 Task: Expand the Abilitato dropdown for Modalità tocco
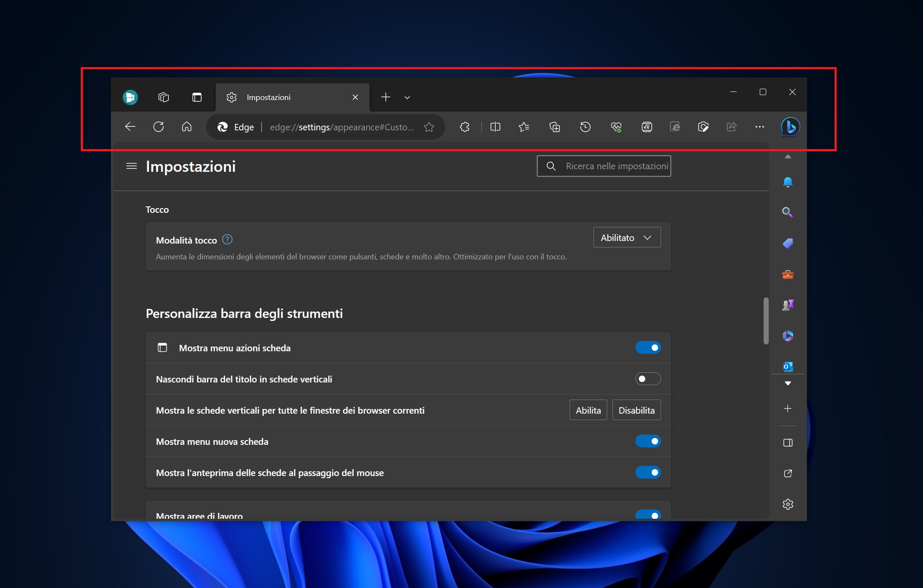coord(627,237)
